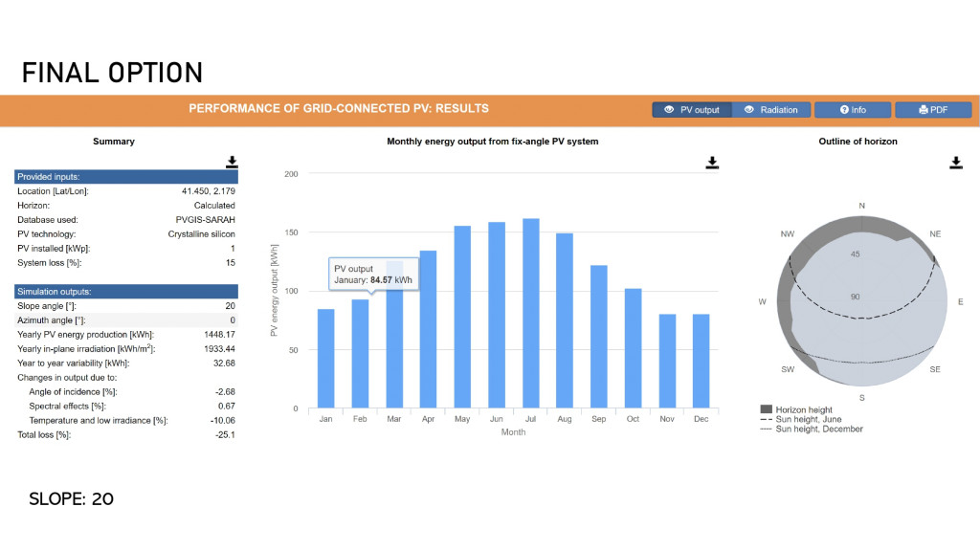Click the eye icon on PV output

point(670,110)
